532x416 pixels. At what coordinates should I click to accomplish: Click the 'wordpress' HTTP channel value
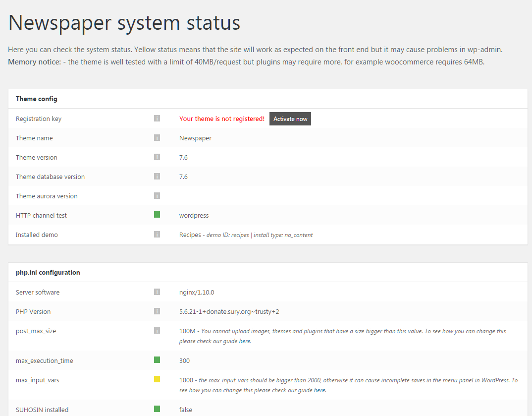tap(194, 216)
